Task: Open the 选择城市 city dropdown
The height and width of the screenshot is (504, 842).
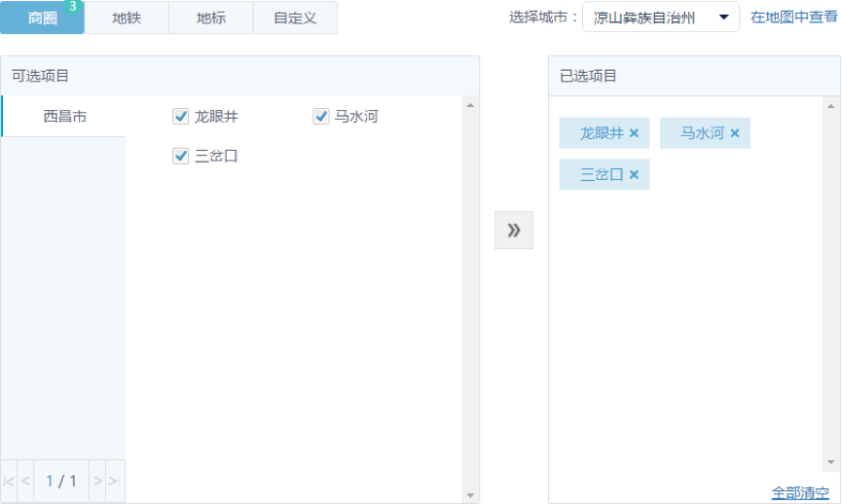Action: point(660,18)
